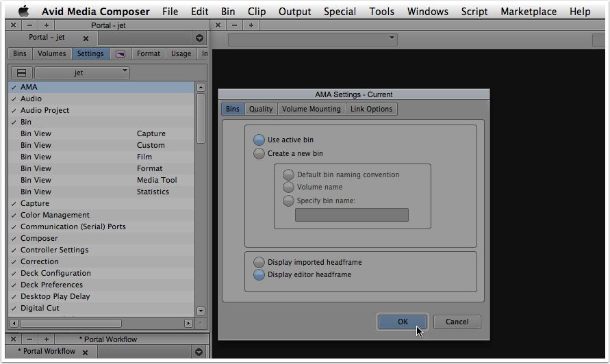This screenshot has height=364, width=610.
Task: Open the Clip menu
Action: [x=257, y=12]
